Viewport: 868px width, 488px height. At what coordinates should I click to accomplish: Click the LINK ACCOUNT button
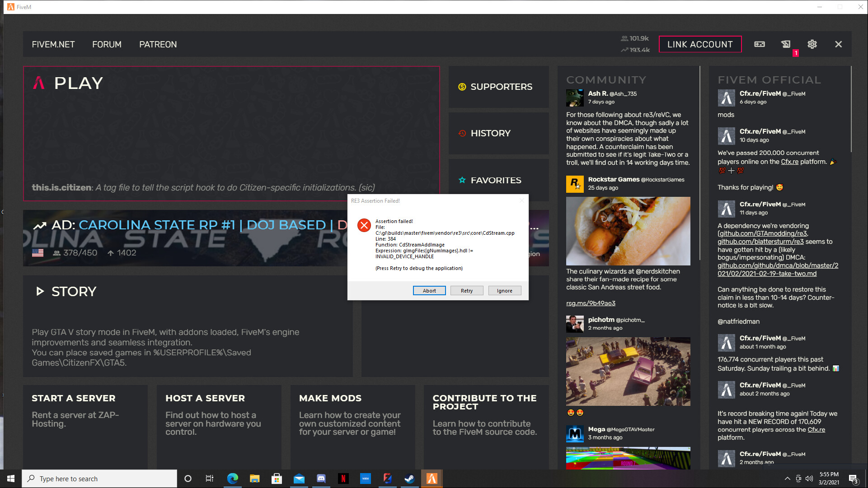700,44
